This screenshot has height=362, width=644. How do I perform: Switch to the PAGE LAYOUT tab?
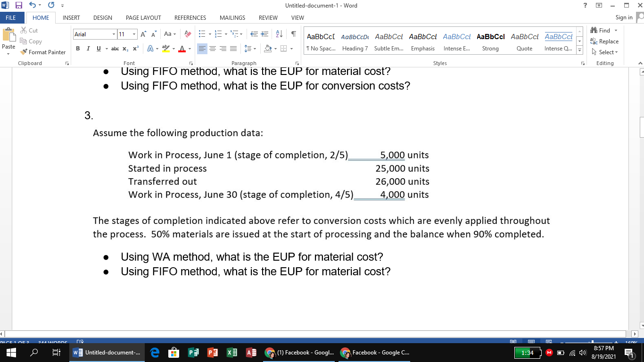click(143, 17)
